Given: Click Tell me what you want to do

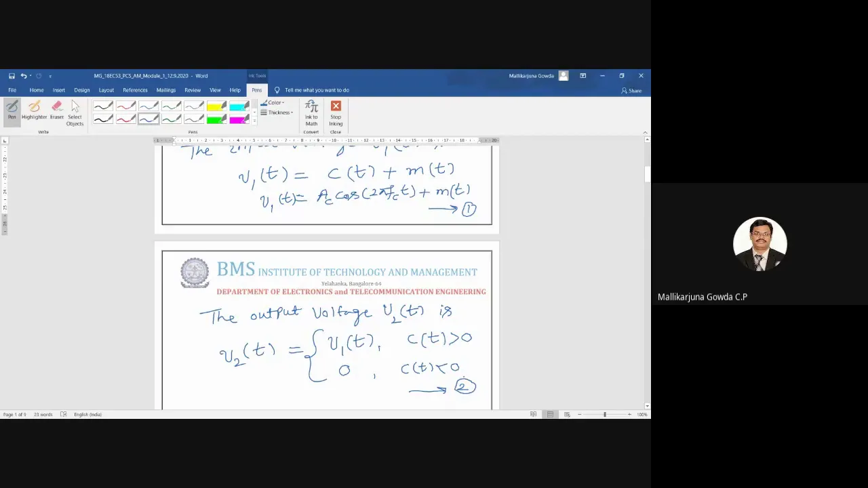Looking at the screenshot, I should point(317,90).
